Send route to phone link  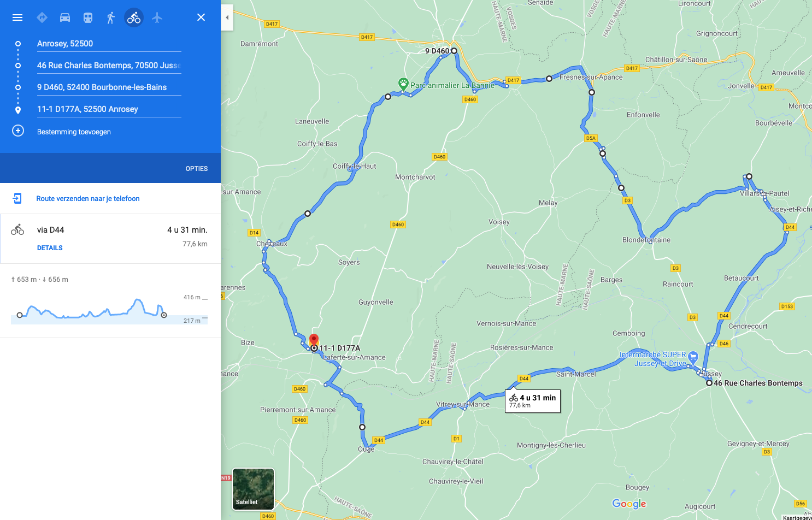[88, 199]
